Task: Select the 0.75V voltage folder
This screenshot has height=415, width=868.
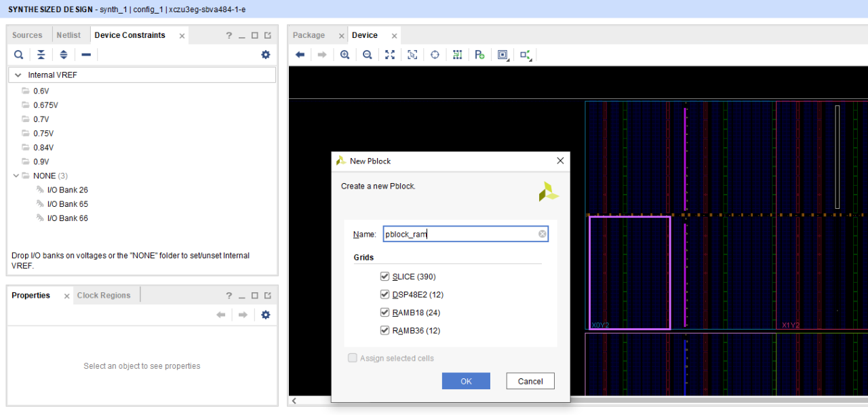Action: pyautogui.click(x=43, y=134)
